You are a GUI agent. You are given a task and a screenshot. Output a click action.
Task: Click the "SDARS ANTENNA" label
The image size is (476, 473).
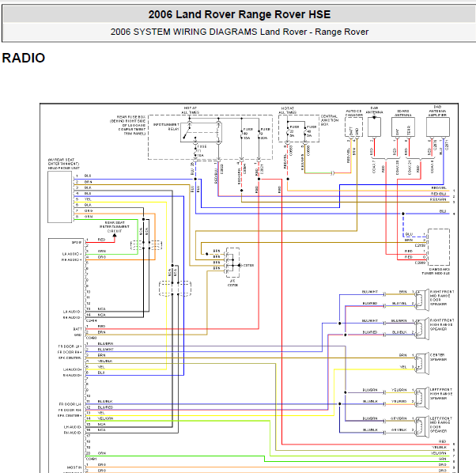point(403,113)
